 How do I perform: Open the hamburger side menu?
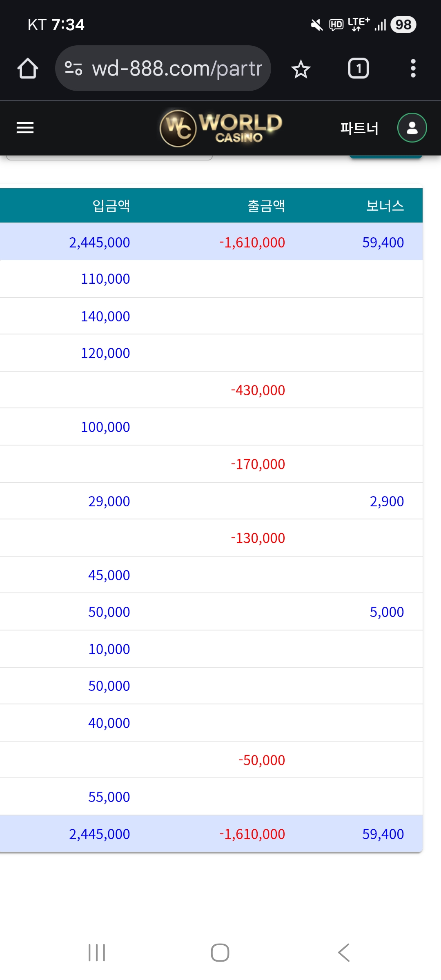(x=25, y=128)
